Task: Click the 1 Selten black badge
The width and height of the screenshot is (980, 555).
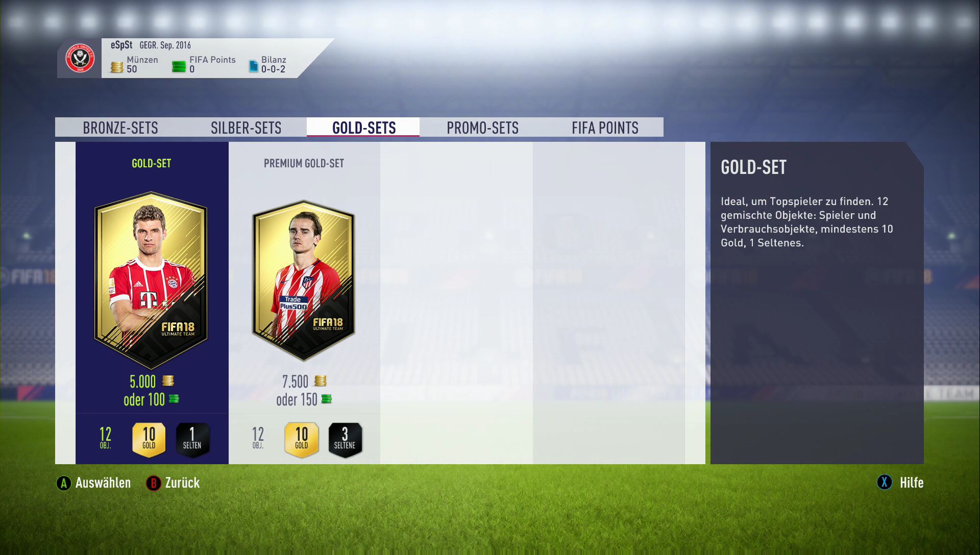Action: pos(192,439)
